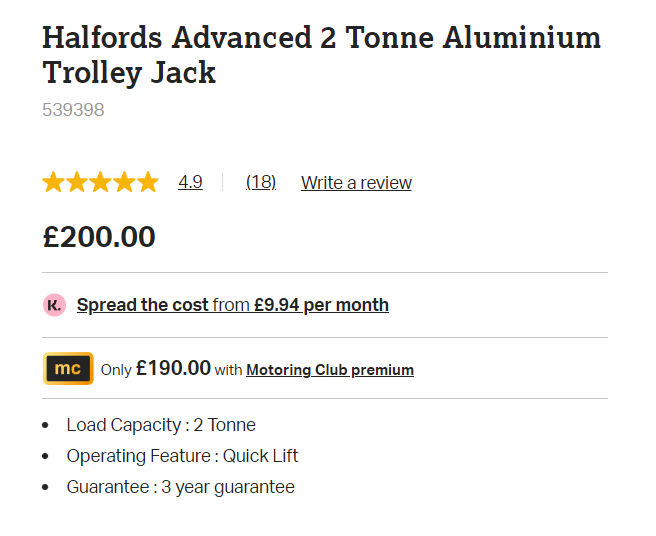Click the third gold rating star
Screen dimensions: 656x536
(100, 182)
